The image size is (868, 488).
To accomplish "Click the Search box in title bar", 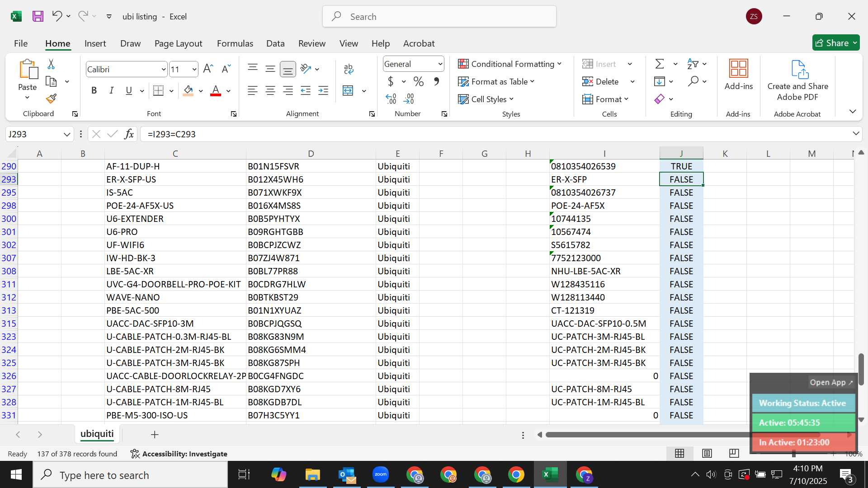I will (x=439, y=17).
